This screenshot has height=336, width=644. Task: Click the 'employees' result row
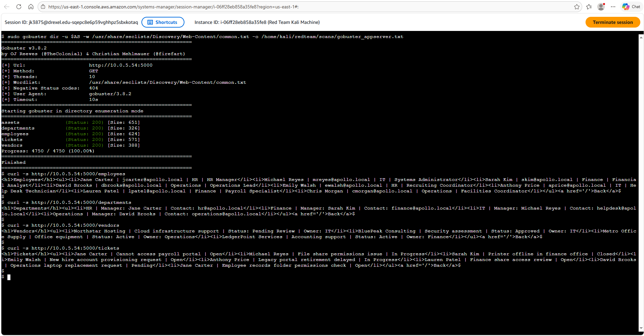point(71,134)
